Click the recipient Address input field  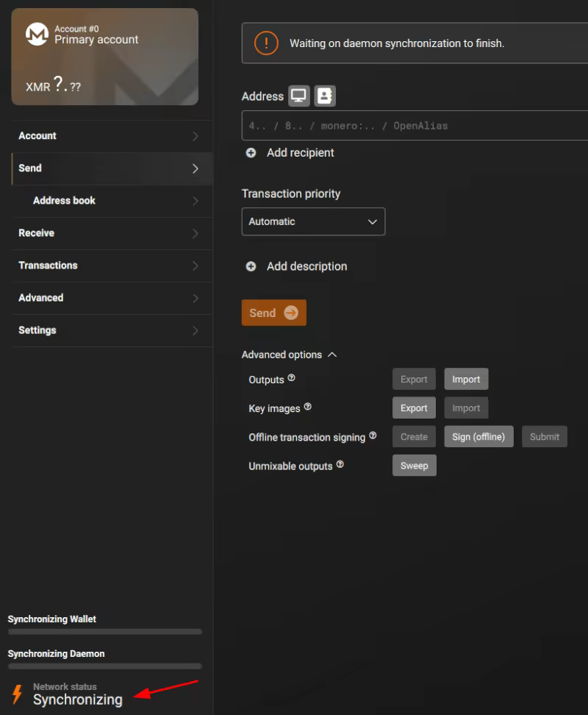pyautogui.click(x=412, y=126)
